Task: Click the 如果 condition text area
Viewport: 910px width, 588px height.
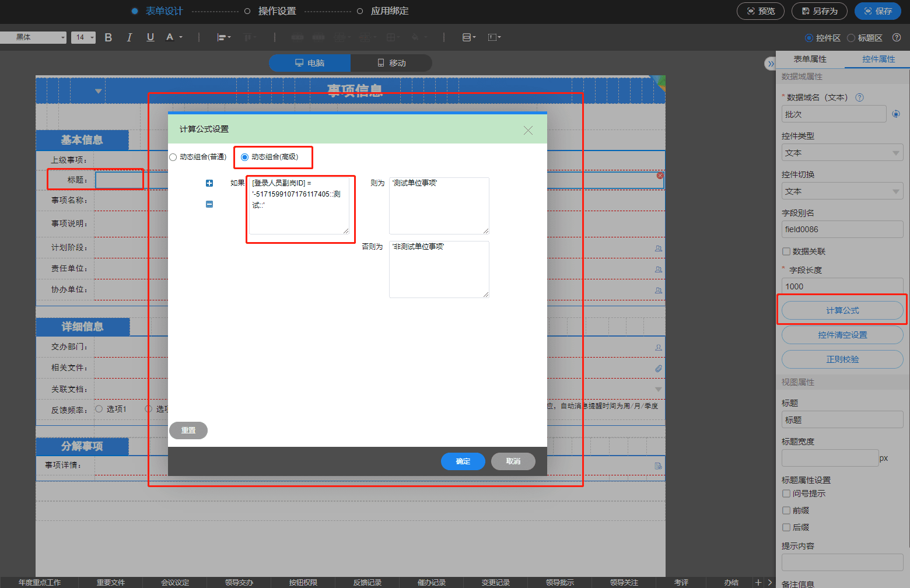Action: click(299, 206)
